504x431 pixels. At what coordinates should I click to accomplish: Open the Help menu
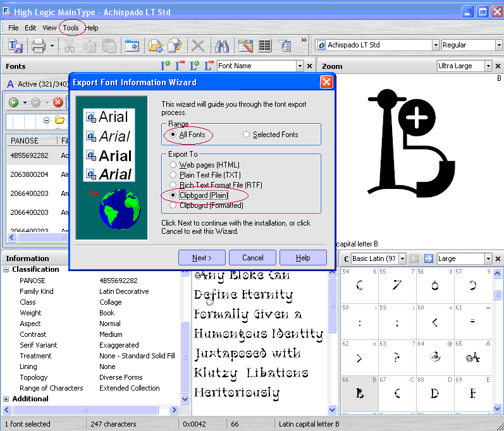92,28
